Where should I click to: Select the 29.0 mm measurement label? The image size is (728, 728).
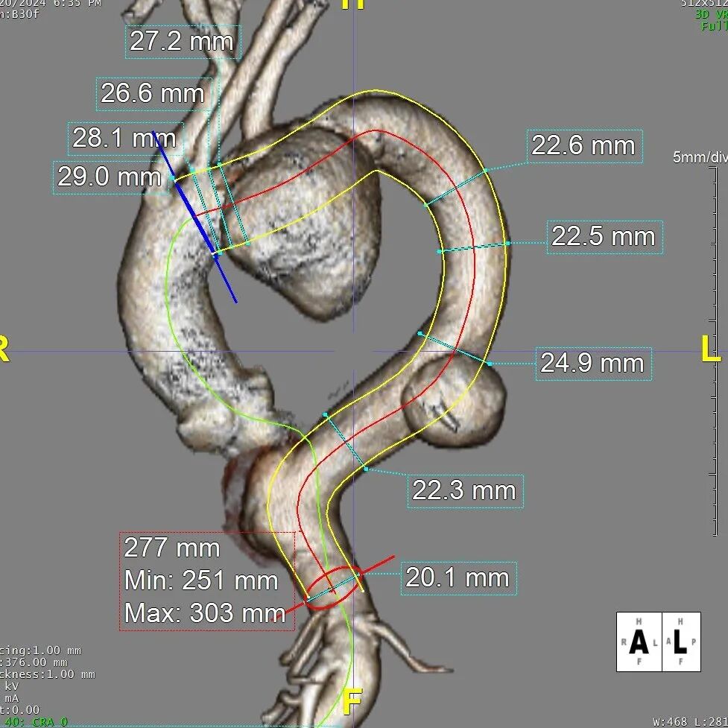110,177
